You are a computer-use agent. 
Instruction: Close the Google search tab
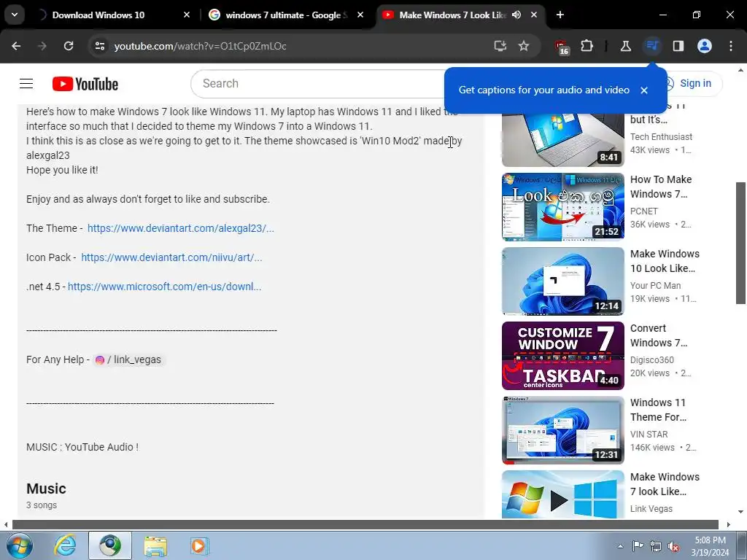[x=360, y=15]
